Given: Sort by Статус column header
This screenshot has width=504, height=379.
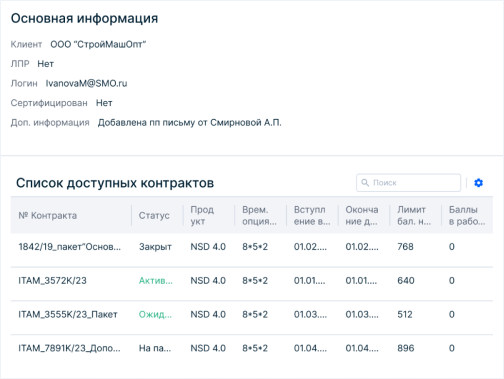Looking at the screenshot, I should [154, 215].
